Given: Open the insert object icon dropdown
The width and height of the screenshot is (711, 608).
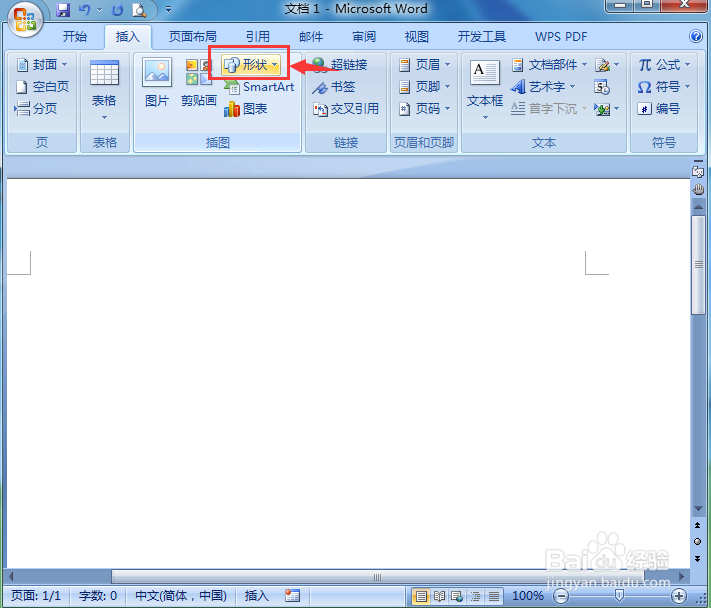Looking at the screenshot, I should coord(607,109).
